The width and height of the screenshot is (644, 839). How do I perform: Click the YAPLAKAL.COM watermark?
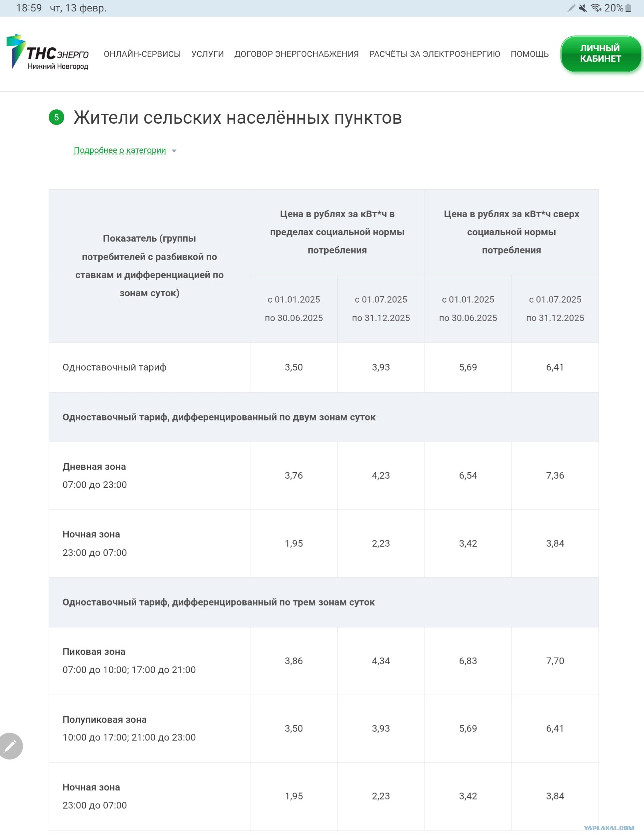coord(609,828)
